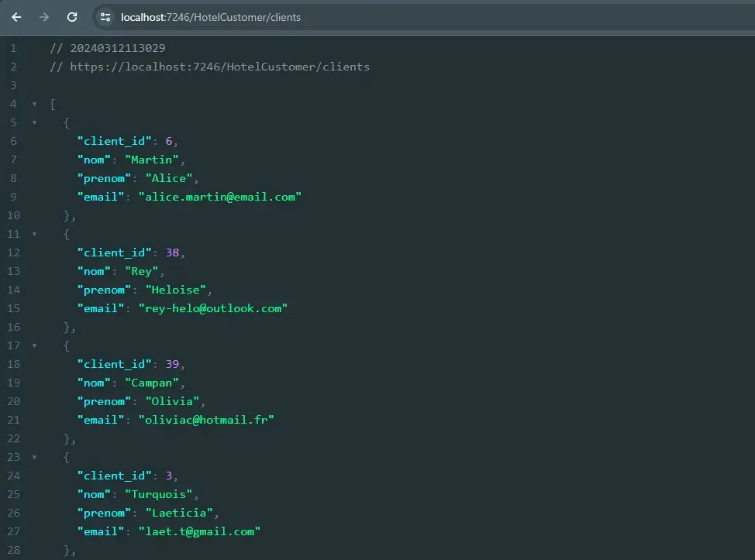Select the client_id value 3
Image resolution: width=755 pixels, height=560 pixels.
[x=171, y=476]
